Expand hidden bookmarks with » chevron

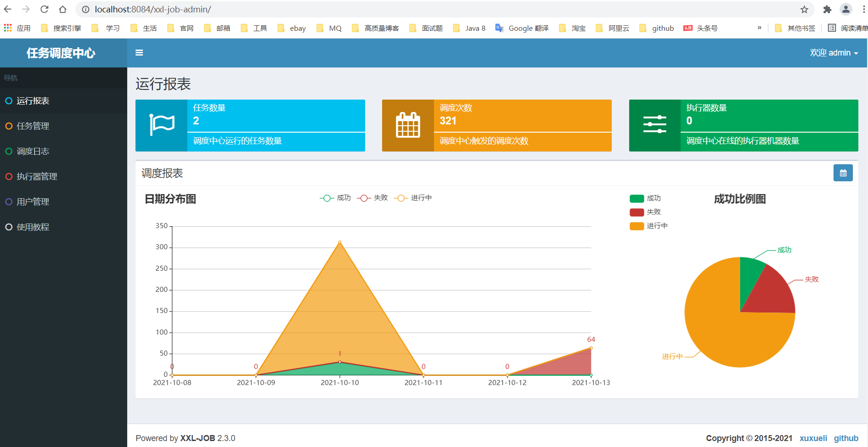click(759, 28)
